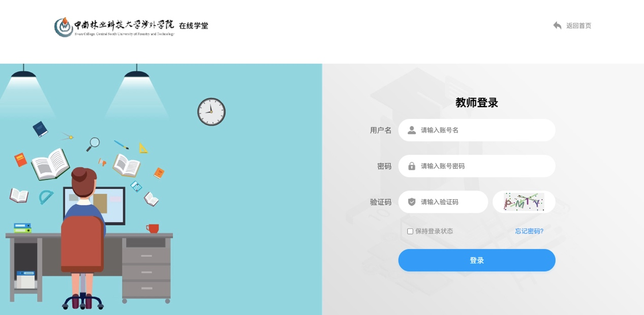Refresh the captcha image
Image resolution: width=644 pixels, height=315 pixels.
coord(524,202)
